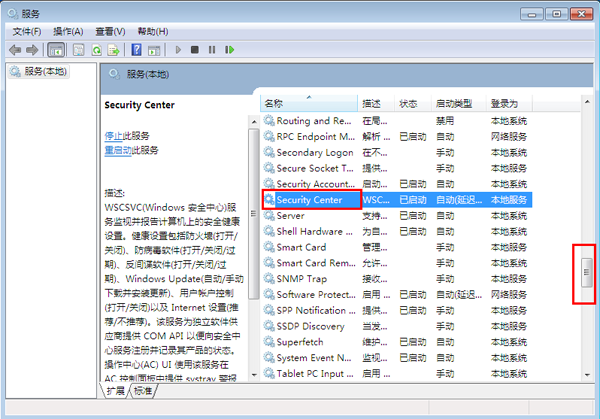600x419 pixels.
Task: Open the 操作(A) menu
Action: (x=68, y=31)
